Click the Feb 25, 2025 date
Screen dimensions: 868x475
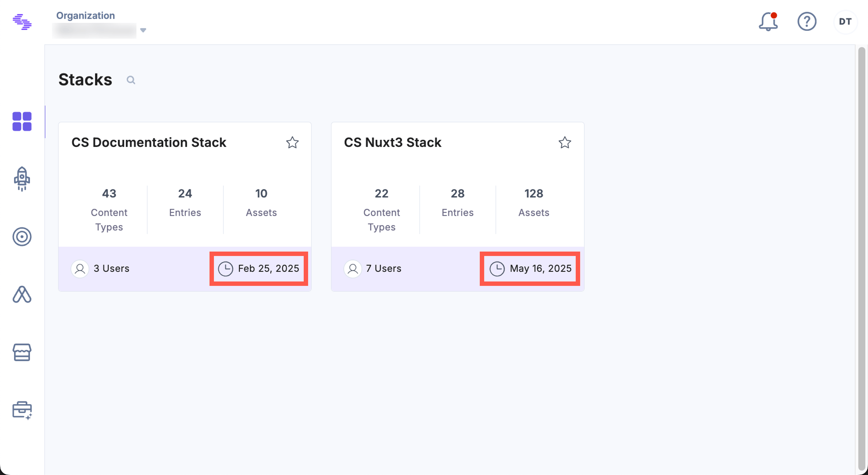269,269
